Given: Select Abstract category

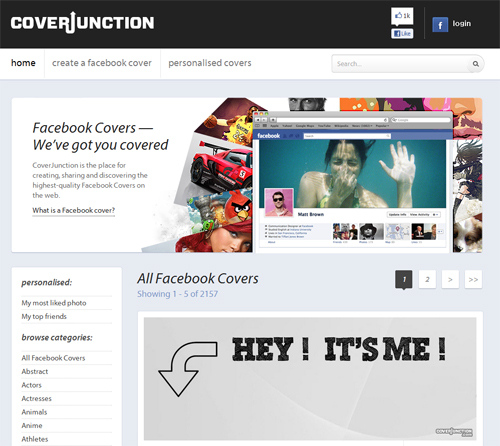Looking at the screenshot, I should 35,371.
